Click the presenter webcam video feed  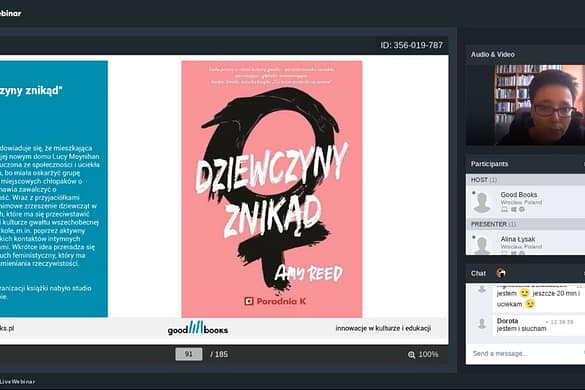pos(539,104)
